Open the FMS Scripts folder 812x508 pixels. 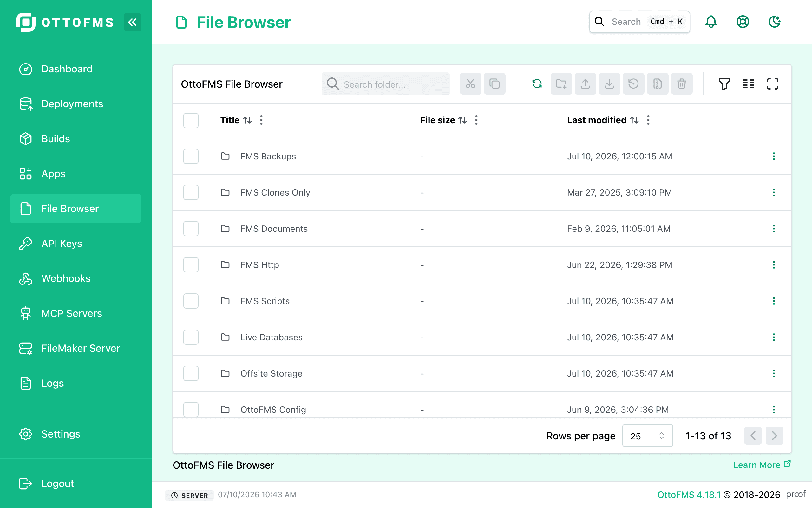click(265, 301)
